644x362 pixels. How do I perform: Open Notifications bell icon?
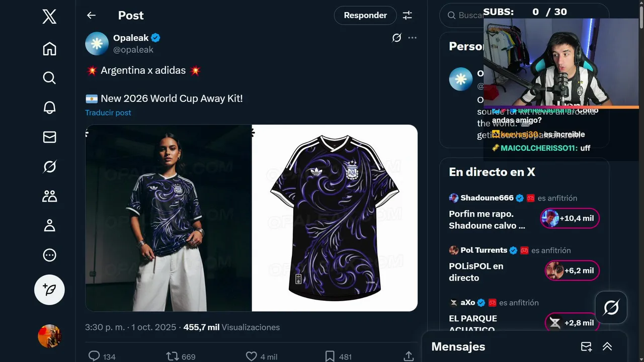click(49, 107)
